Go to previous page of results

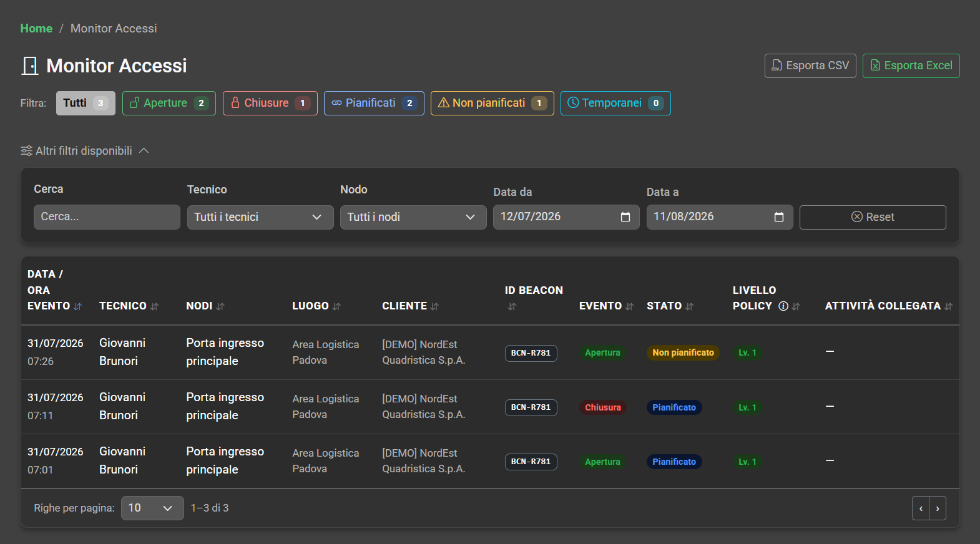click(x=921, y=508)
